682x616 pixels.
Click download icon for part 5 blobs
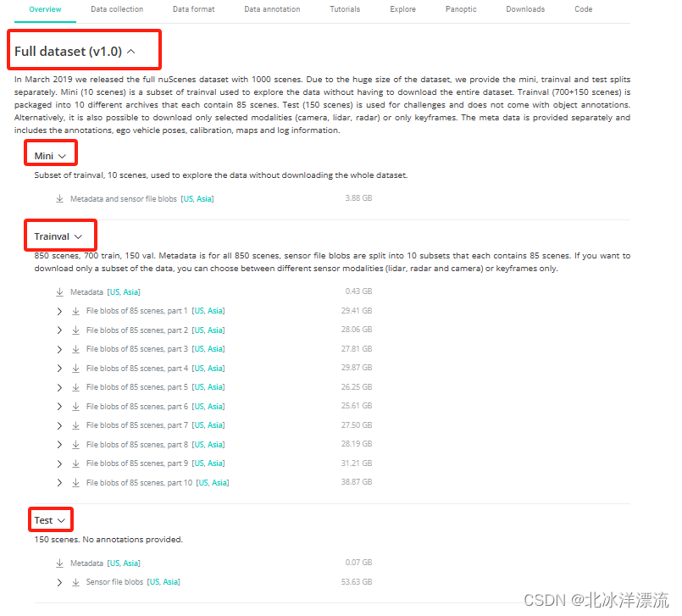pyautogui.click(x=75, y=387)
